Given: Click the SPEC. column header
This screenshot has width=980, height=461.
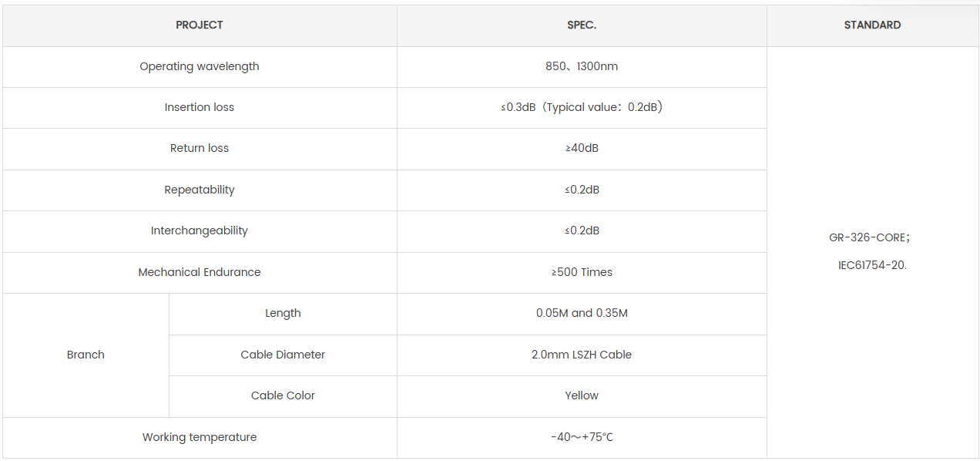Looking at the screenshot, I should tap(582, 25).
